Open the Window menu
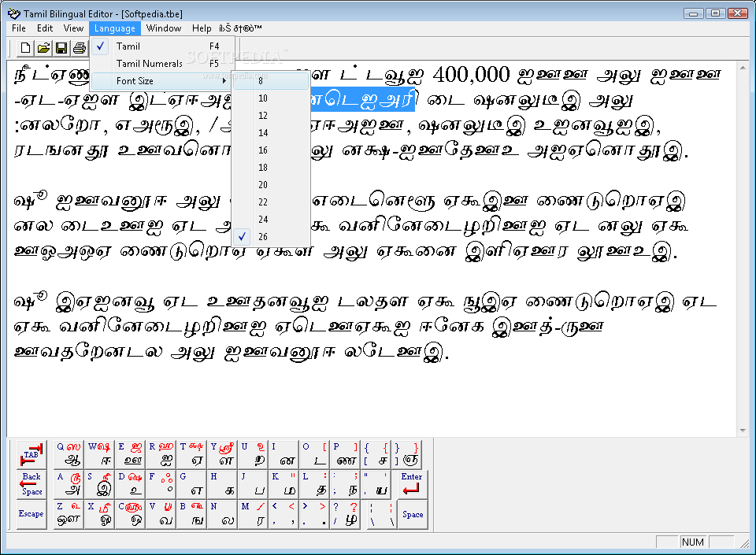Viewport: 756px width, 555px height. pyautogui.click(x=164, y=28)
